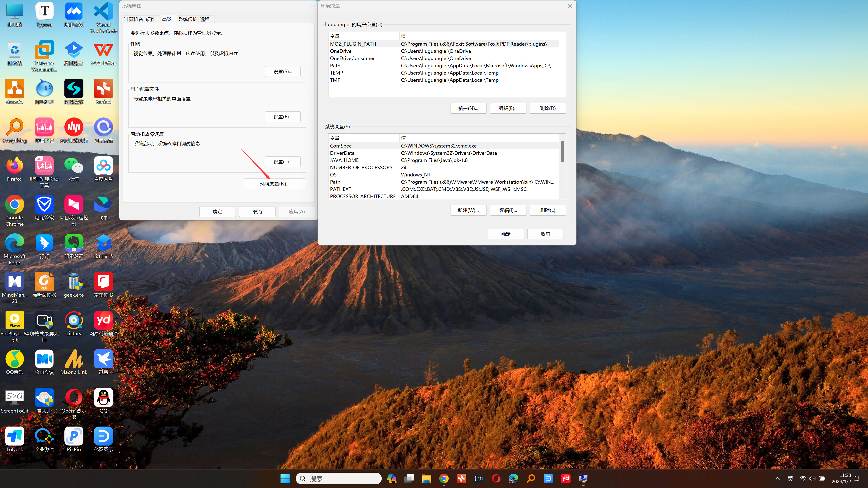Select 高级 tab in system properties
The width and height of the screenshot is (868, 488).
[x=167, y=19]
